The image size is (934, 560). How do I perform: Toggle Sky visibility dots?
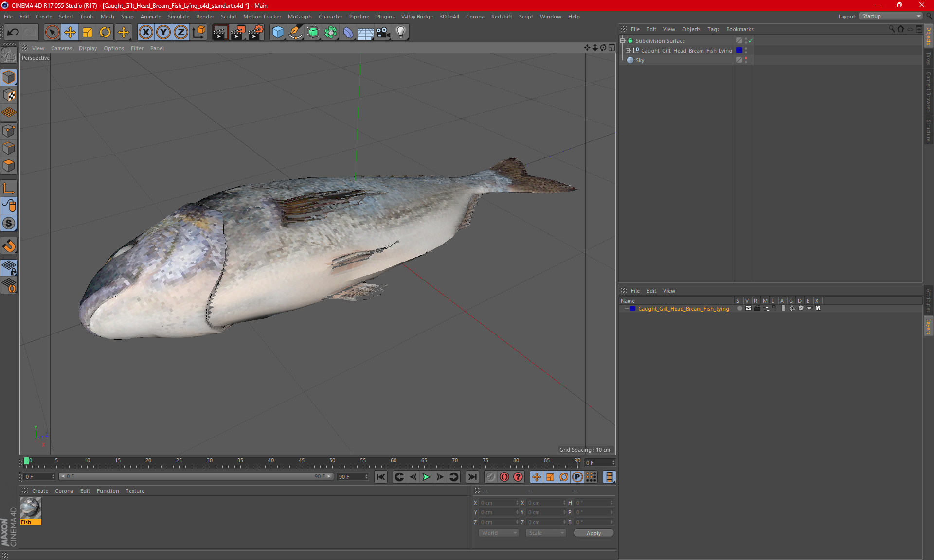pos(746,60)
